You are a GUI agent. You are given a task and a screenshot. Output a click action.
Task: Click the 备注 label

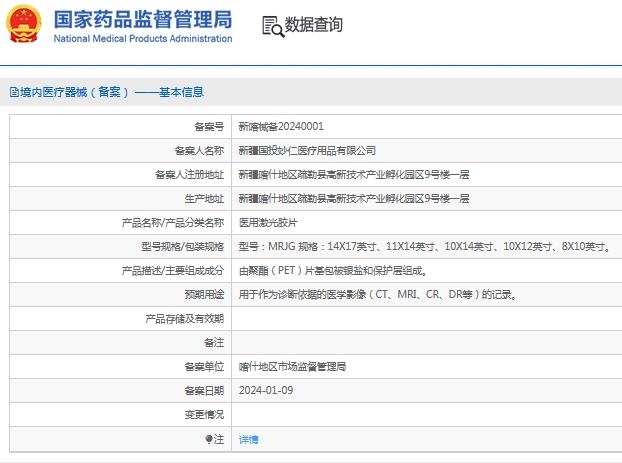[214, 342]
